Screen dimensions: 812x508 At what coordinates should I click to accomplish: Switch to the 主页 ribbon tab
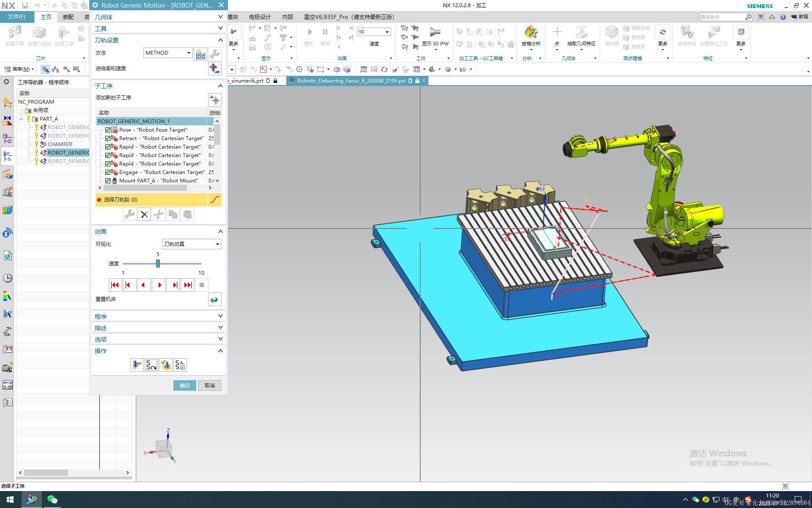coord(46,17)
